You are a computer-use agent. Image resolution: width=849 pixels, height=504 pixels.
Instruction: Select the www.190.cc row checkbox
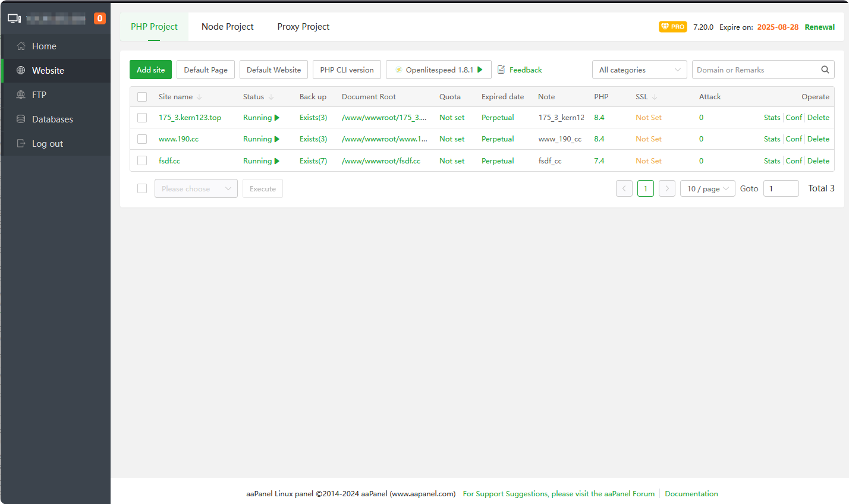(x=142, y=139)
